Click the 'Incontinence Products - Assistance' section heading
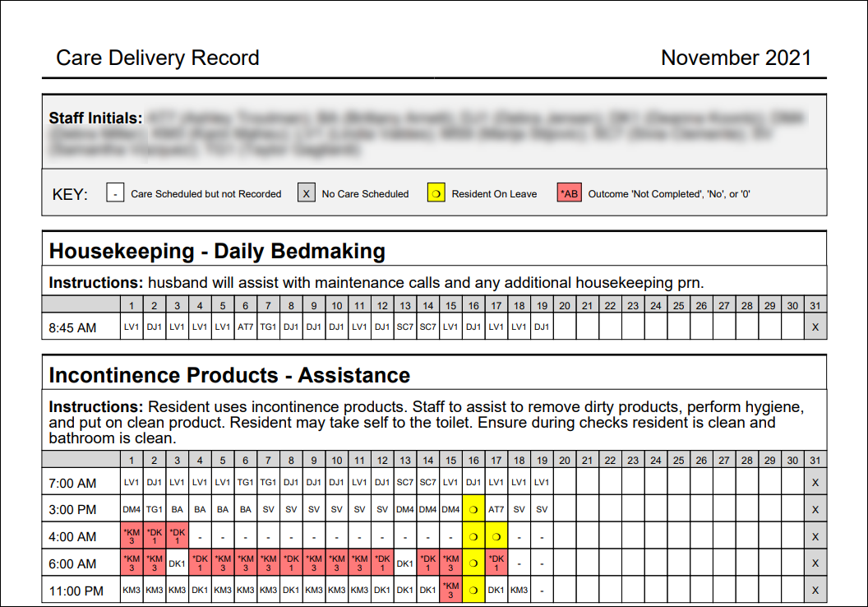868x607 pixels. coord(229,375)
